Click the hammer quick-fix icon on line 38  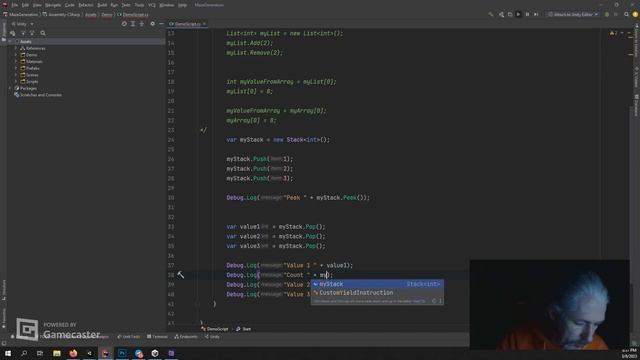180,275
